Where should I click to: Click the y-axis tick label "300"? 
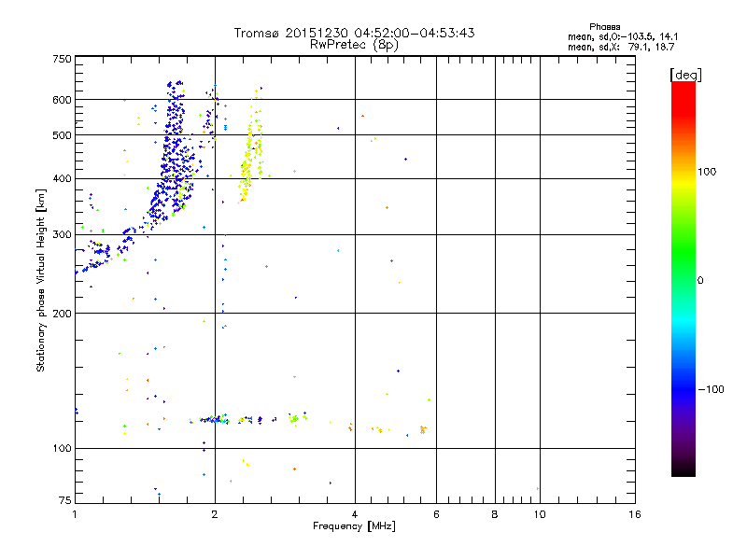(62, 234)
